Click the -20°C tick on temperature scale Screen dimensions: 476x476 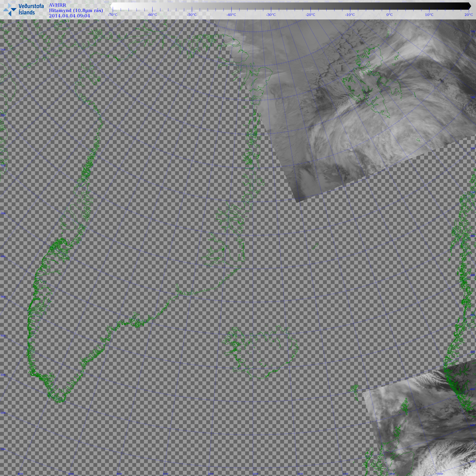point(310,15)
